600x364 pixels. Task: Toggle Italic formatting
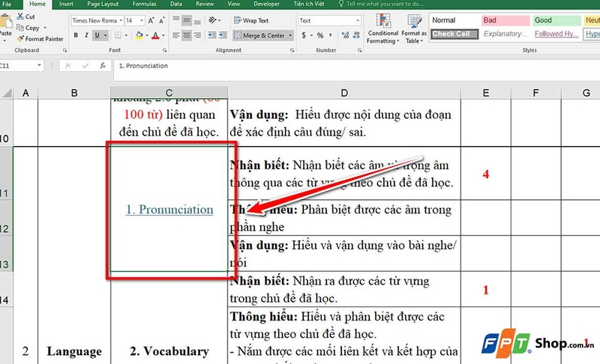tap(86, 35)
